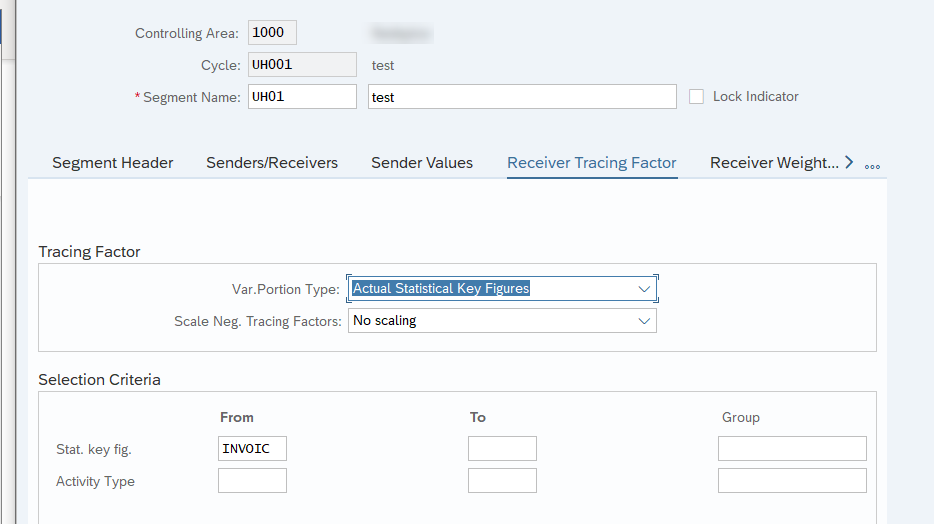The height and width of the screenshot is (524, 934).
Task: Switch to the Segment Header tab
Action: (113, 163)
